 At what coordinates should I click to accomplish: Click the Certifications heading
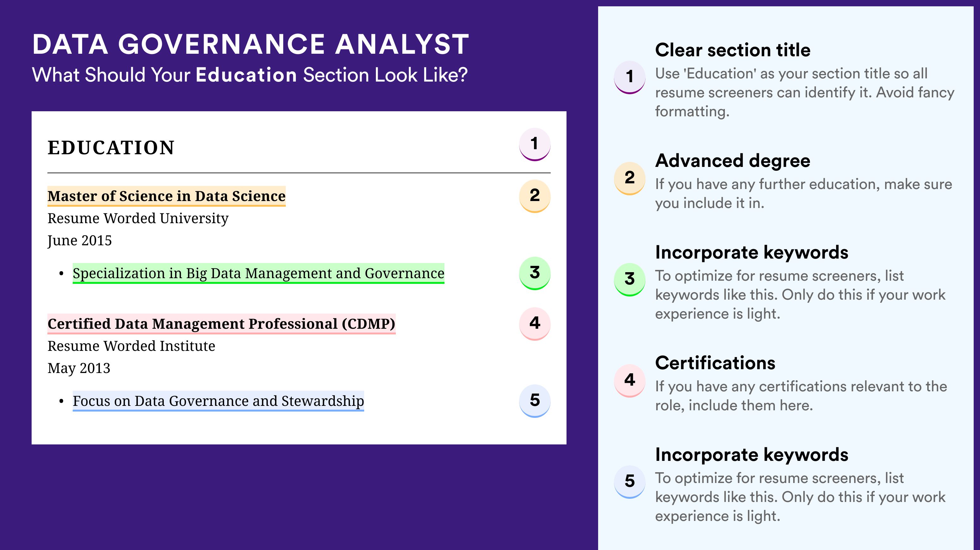[x=715, y=363]
